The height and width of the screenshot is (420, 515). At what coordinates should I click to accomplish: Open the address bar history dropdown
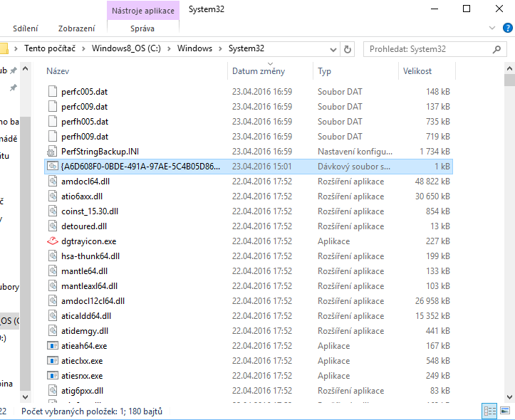tap(333, 50)
